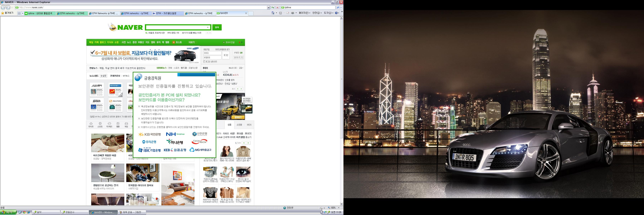Screen dimensions: 644x215
Task: Click the 라이프 home icon on the Naver page
Action: tap(91, 123)
